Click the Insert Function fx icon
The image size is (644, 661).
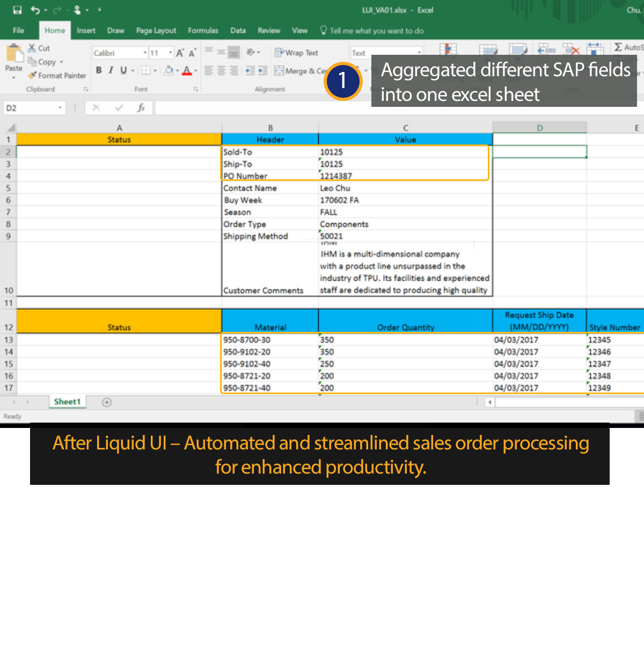[141, 108]
